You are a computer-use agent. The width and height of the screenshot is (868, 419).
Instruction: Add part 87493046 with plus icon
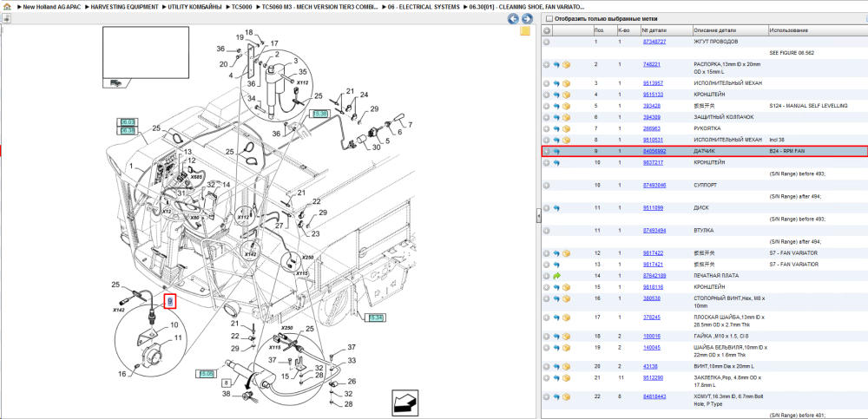[x=546, y=186]
